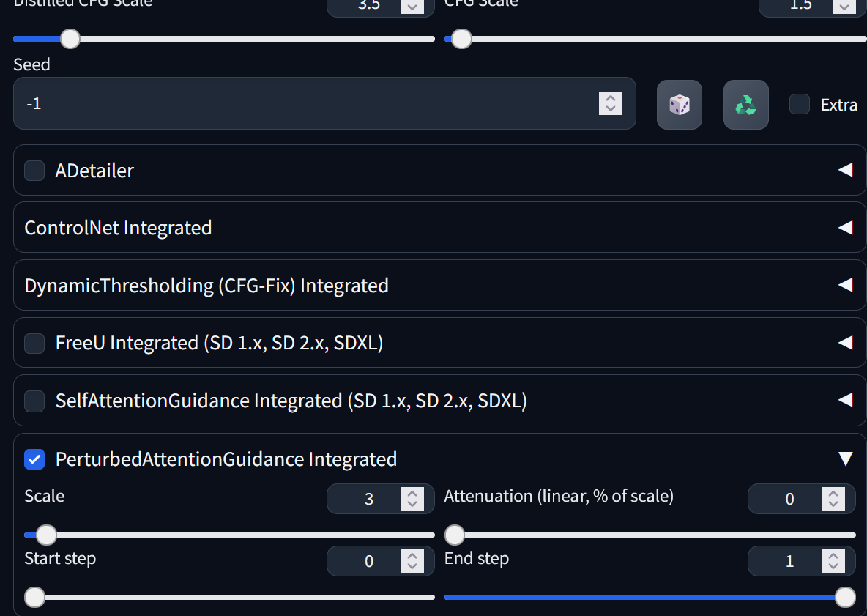Click the Attenuation value stepper arrows
This screenshot has width=867, height=616.
(x=833, y=499)
